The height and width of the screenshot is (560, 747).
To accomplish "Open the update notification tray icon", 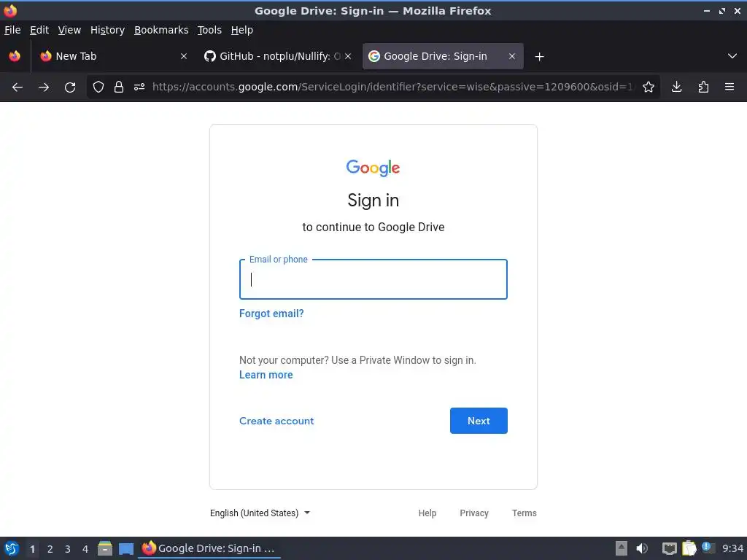I will click(x=708, y=548).
